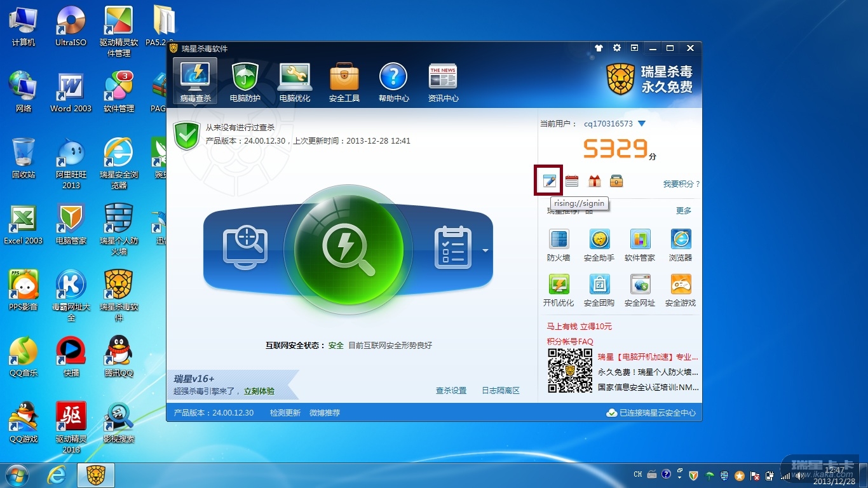Screen dimensions: 868x488
Task: Click the 已连接瑞星云安全中心 status
Action: pyautogui.click(x=651, y=413)
